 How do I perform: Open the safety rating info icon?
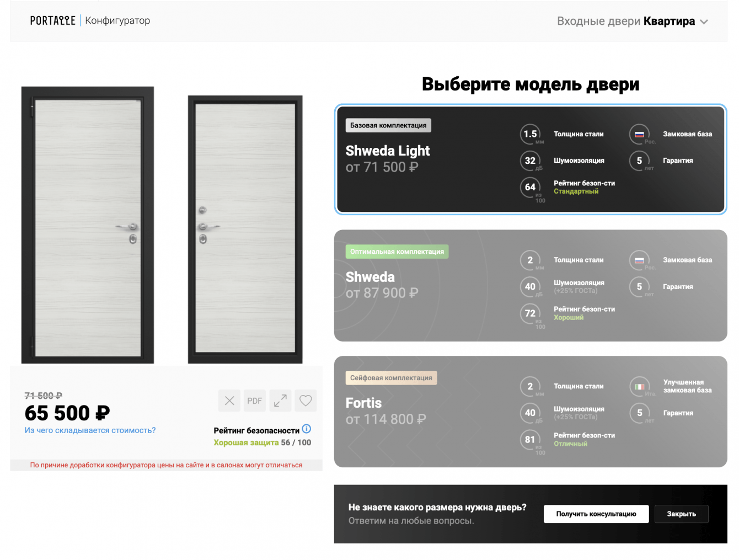(307, 429)
